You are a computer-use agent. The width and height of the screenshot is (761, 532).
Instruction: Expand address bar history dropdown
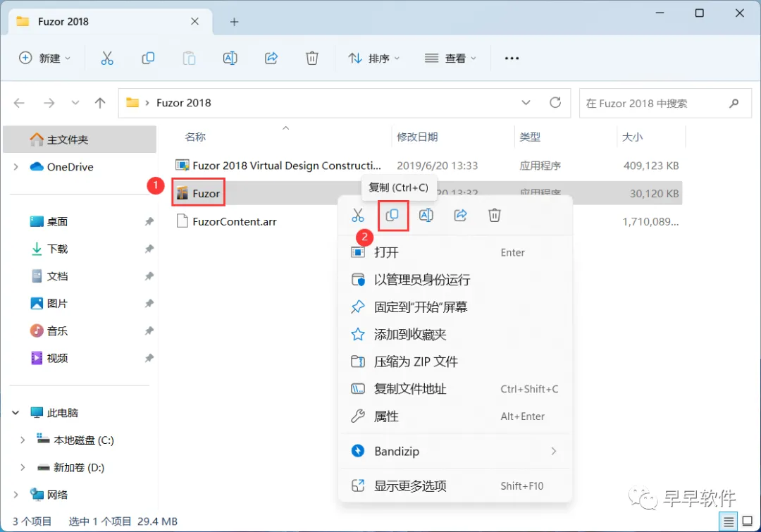click(x=526, y=102)
